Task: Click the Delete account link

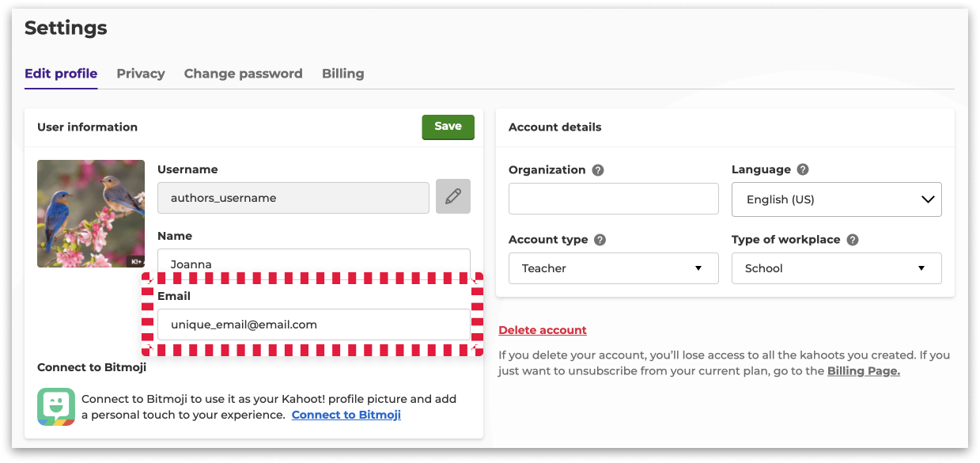Action: point(543,330)
